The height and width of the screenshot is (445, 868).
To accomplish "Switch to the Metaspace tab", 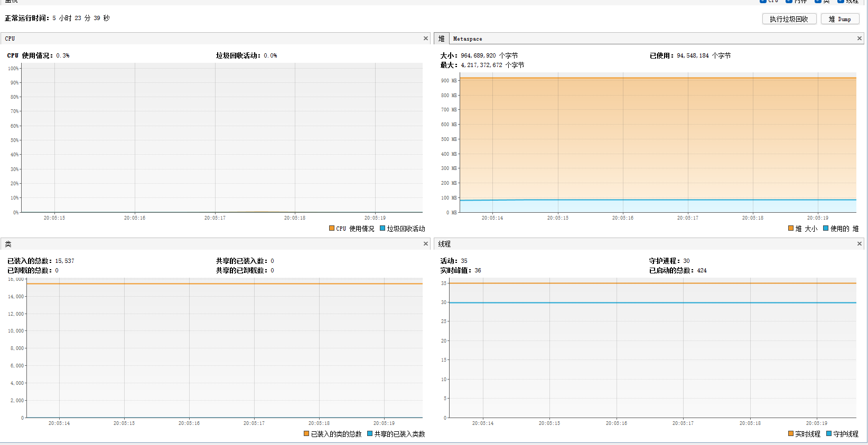I will (x=468, y=39).
